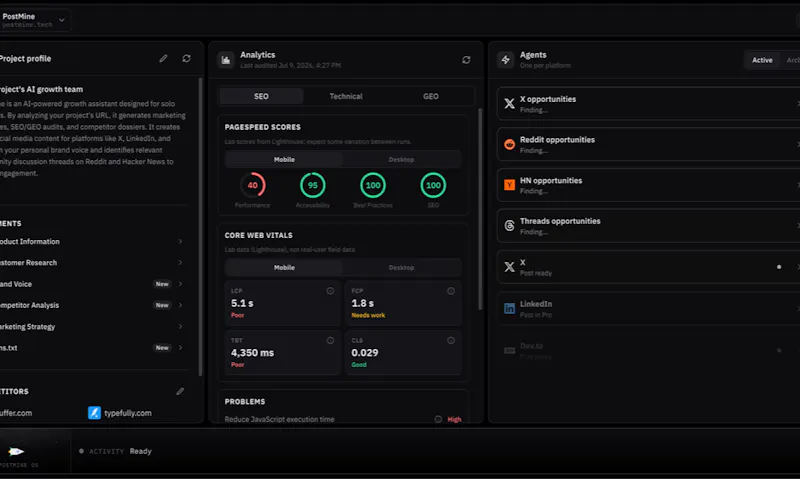Click the LCP 5.1 s value
This screenshot has width=800, height=479.
coord(242,304)
